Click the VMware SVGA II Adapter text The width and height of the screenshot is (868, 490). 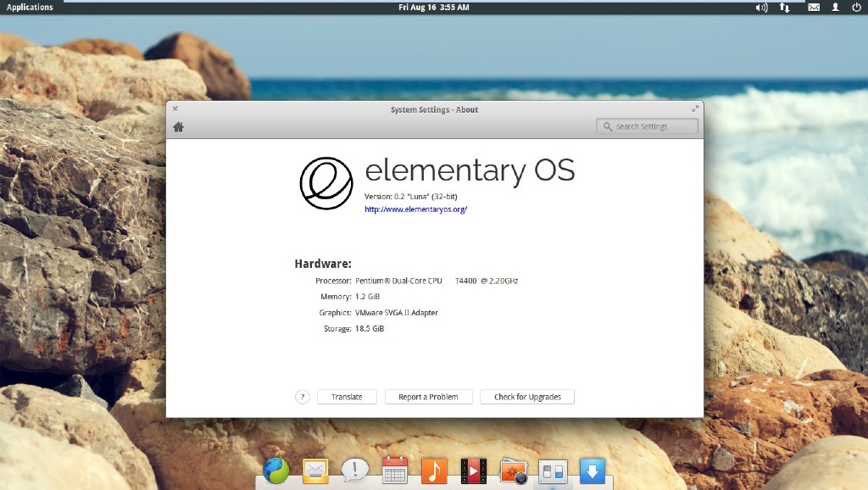coord(397,313)
